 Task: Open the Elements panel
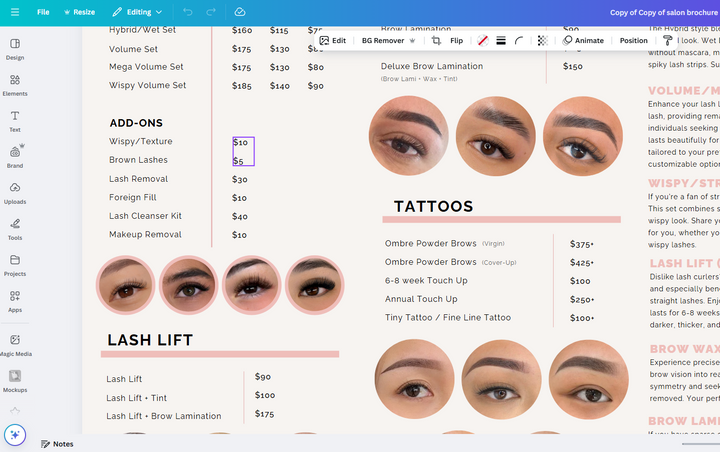click(15, 85)
